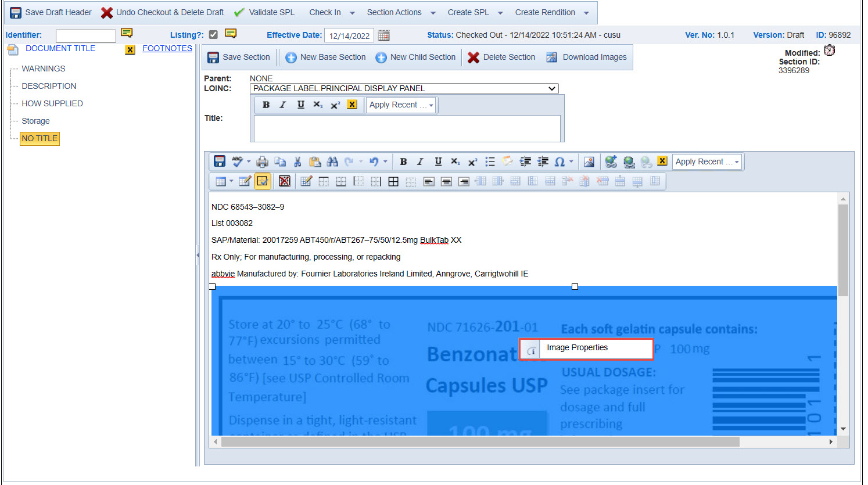The image size is (868, 485).
Task: Click the spell check icon
Action: click(x=237, y=161)
